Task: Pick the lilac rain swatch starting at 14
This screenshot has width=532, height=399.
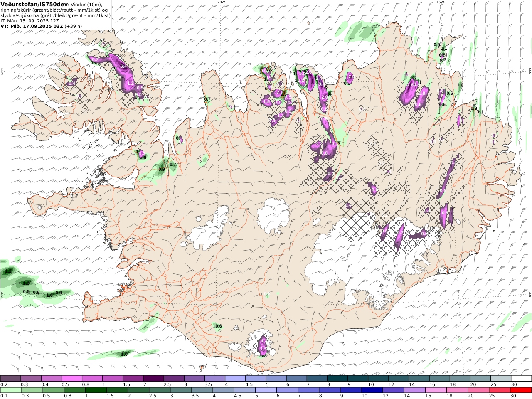Action: (414, 390)
